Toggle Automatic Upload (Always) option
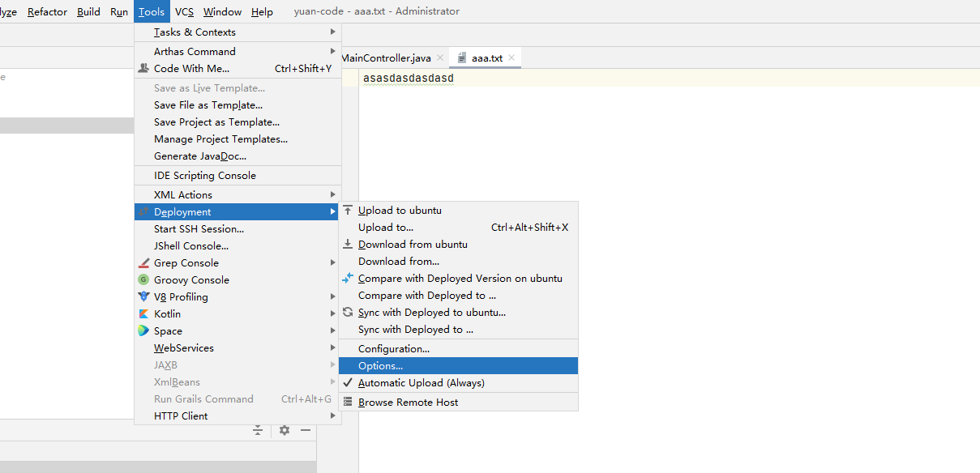 (x=458, y=383)
